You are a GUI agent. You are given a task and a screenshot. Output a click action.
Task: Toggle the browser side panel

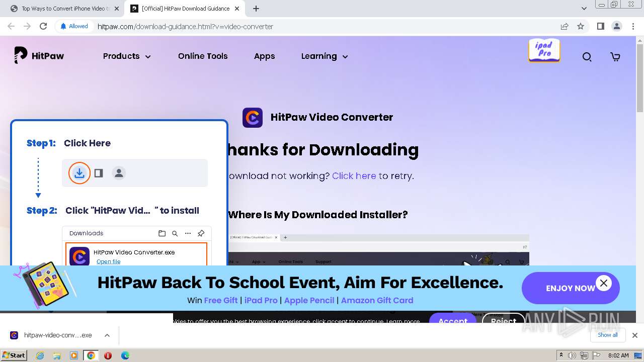(600, 26)
